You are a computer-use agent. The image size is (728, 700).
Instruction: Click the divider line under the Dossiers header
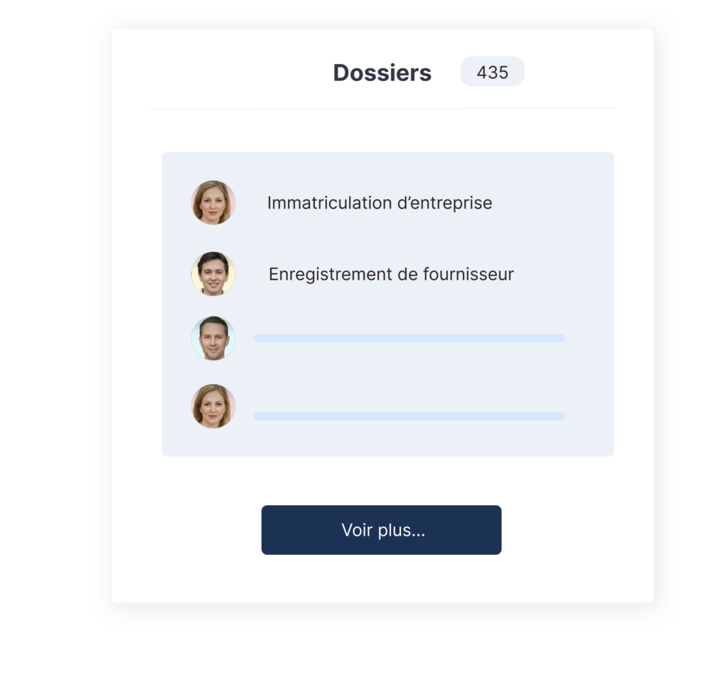[x=381, y=108]
